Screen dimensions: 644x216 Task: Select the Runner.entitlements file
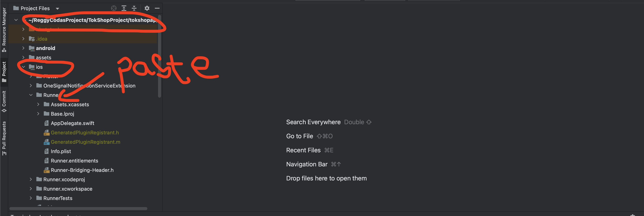point(74,161)
